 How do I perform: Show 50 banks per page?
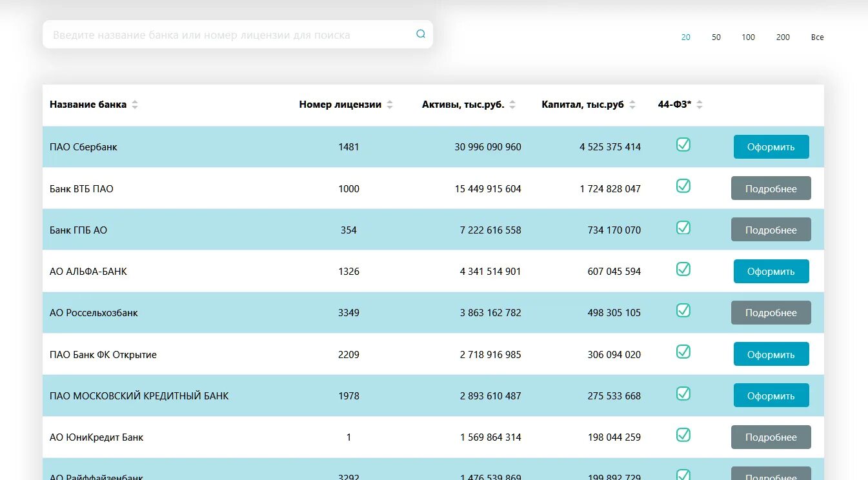pos(716,37)
